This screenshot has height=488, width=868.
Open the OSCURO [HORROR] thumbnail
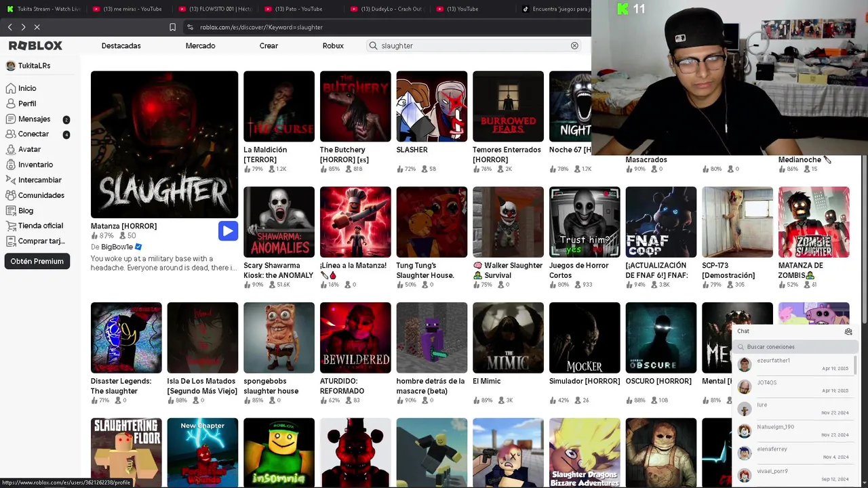pos(661,338)
